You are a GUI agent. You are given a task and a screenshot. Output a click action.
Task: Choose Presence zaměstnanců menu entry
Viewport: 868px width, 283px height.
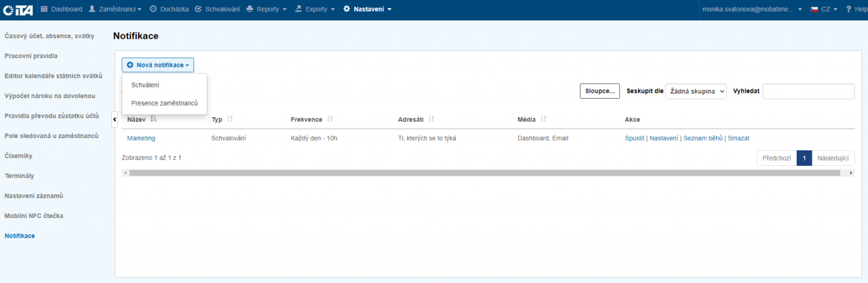coord(164,103)
